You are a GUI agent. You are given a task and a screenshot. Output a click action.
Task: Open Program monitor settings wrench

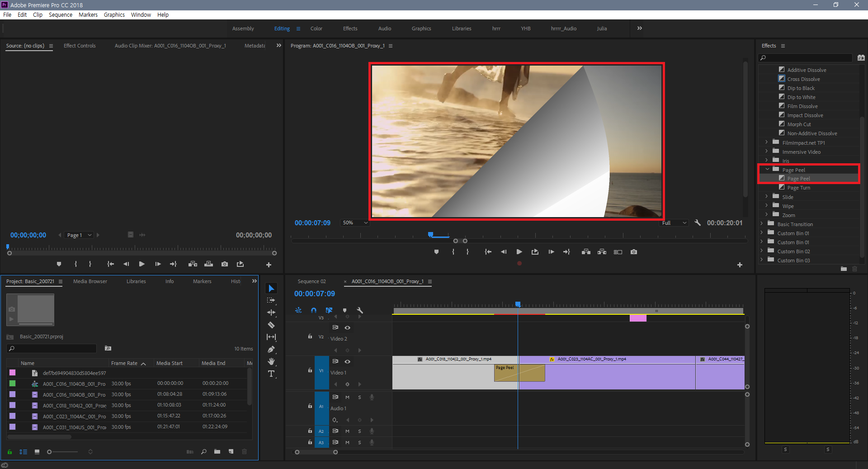[698, 223]
